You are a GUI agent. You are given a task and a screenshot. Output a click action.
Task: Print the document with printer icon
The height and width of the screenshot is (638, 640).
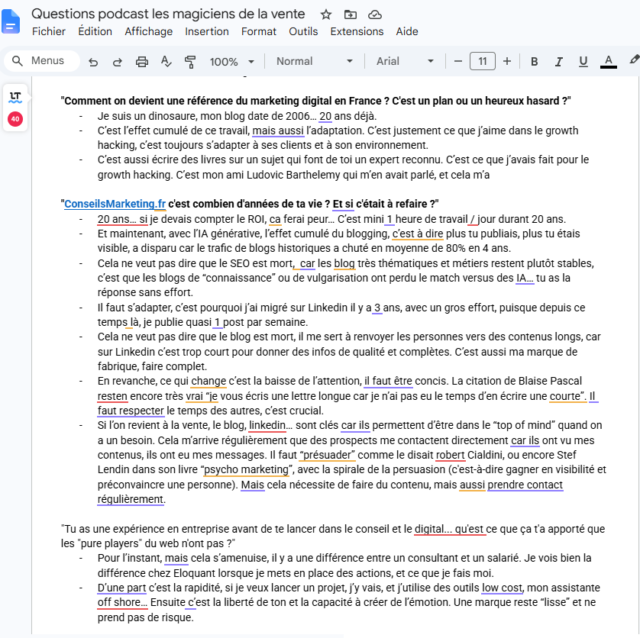pyautogui.click(x=142, y=62)
